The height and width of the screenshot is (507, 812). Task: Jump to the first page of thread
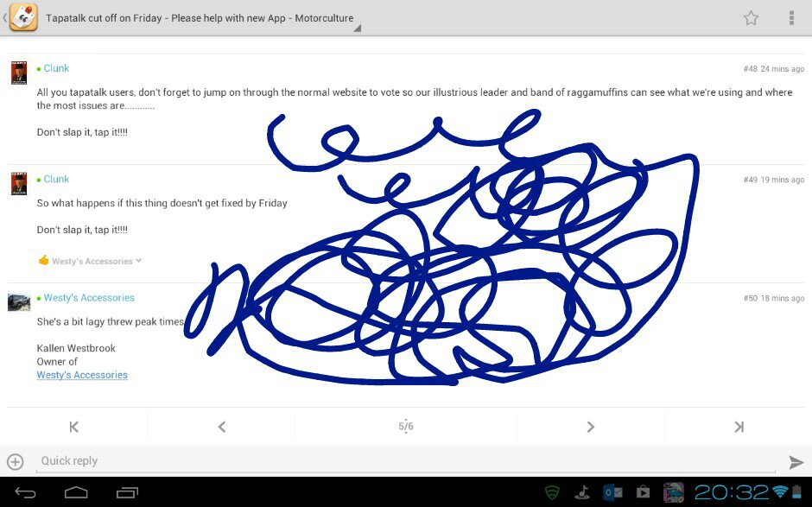pos(74,427)
